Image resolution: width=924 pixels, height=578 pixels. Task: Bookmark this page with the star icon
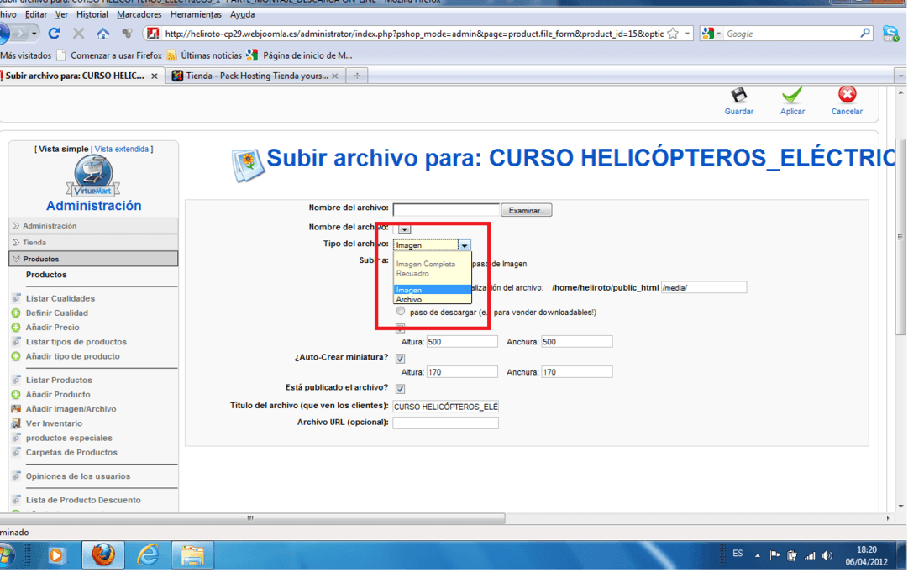point(673,34)
